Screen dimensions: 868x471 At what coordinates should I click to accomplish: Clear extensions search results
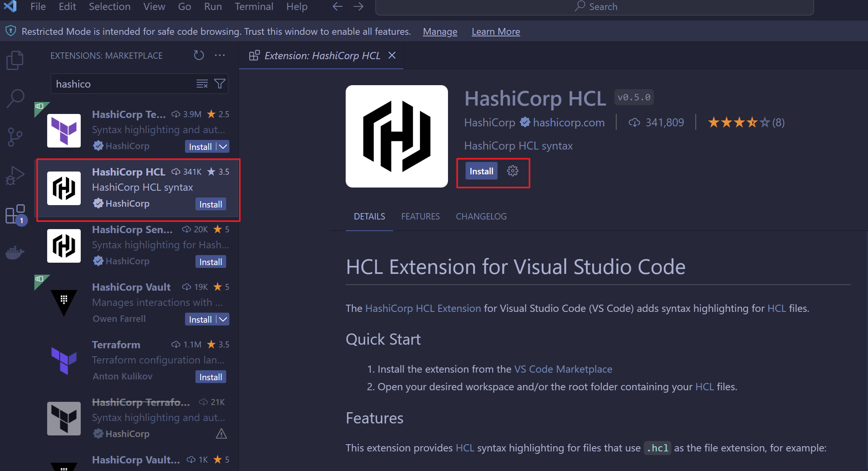202,84
